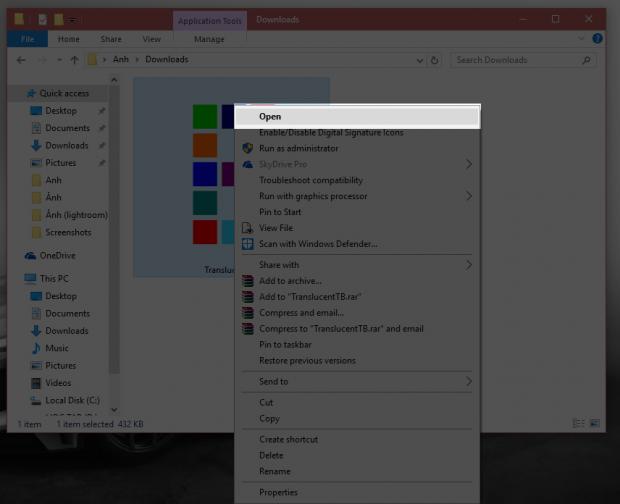Open the Screenshots folder in sidebar
620x504 pixels.
tap(68, 232)
